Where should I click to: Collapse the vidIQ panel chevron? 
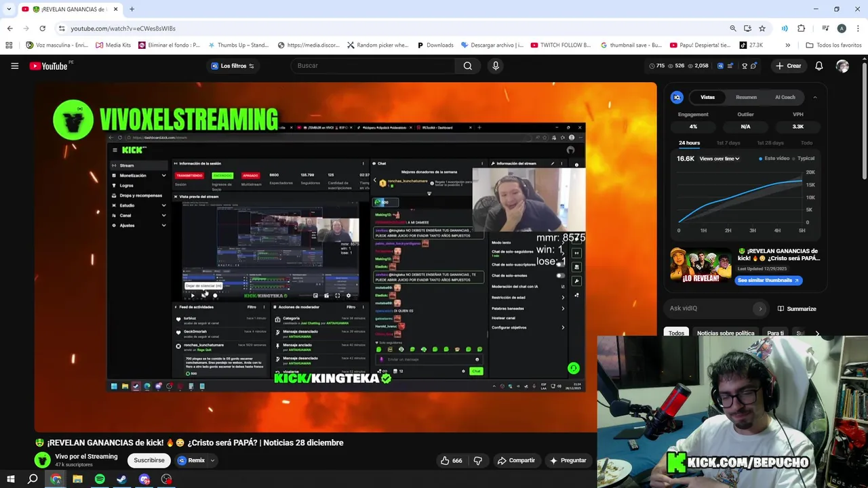[814, 97]
